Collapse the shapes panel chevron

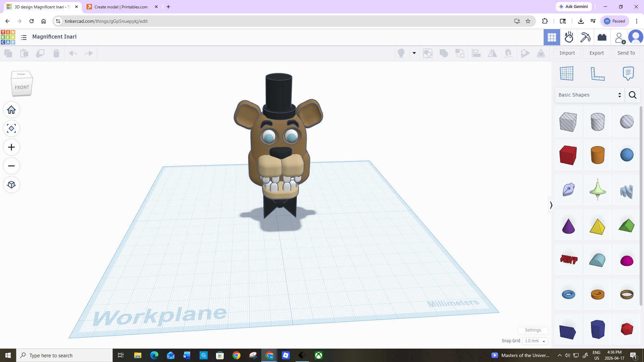coord(551,205)
